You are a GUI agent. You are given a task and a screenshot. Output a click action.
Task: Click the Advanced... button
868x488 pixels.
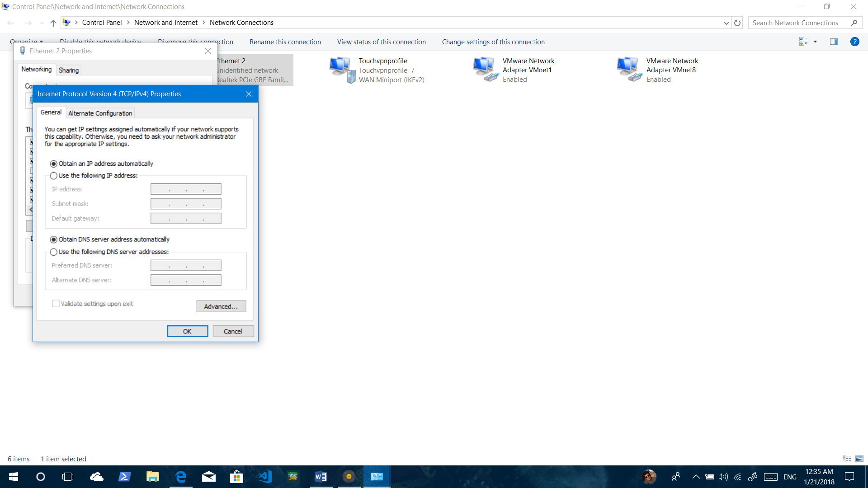[x=221, y=306]
